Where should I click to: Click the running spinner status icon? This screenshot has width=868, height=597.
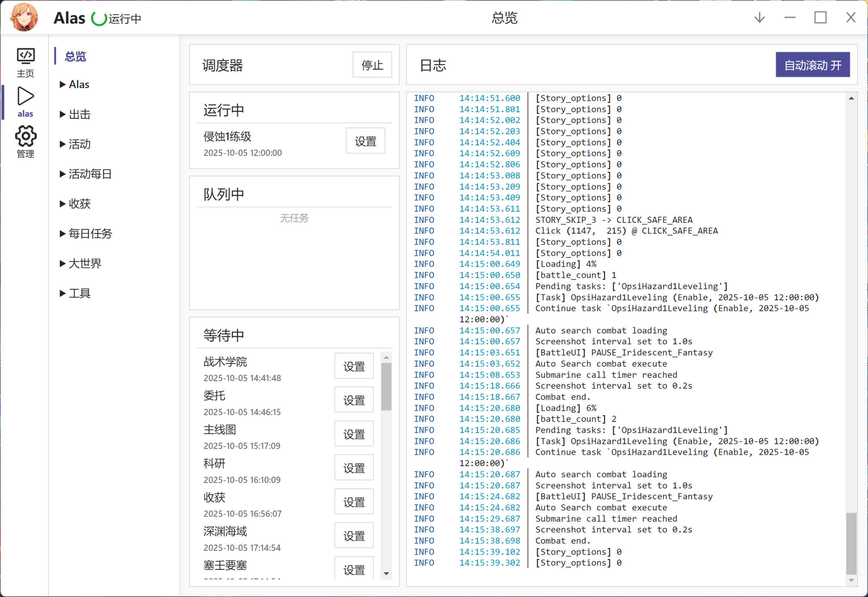coord(99,18)
